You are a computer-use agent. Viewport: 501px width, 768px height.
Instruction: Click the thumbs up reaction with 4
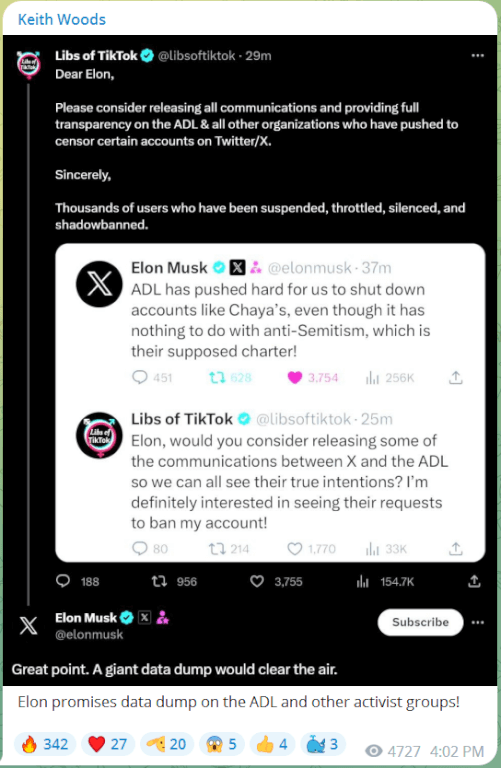[272, 744]
